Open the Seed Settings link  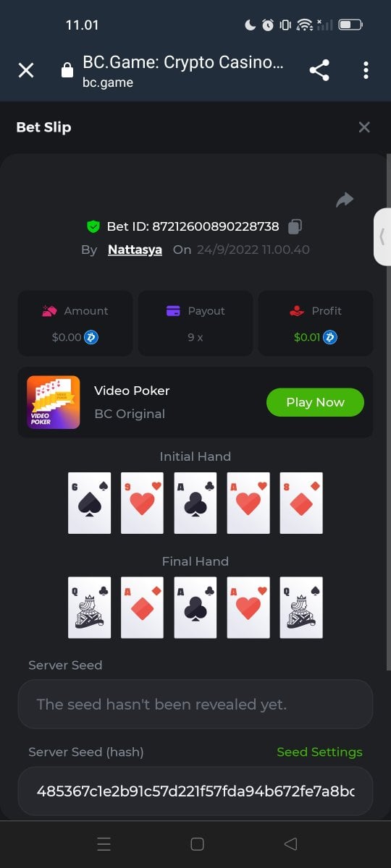tap(319, 752)
